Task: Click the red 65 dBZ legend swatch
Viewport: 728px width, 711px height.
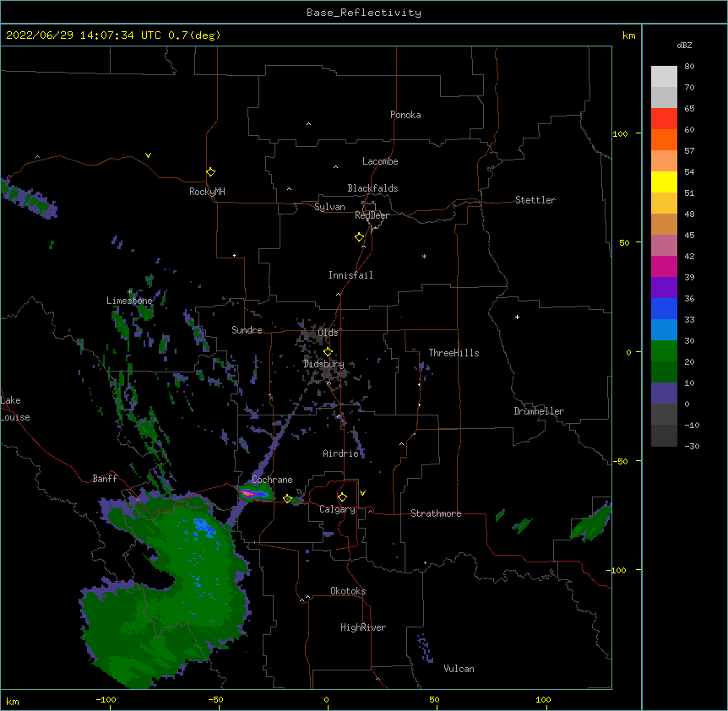Action: (664, 119)
